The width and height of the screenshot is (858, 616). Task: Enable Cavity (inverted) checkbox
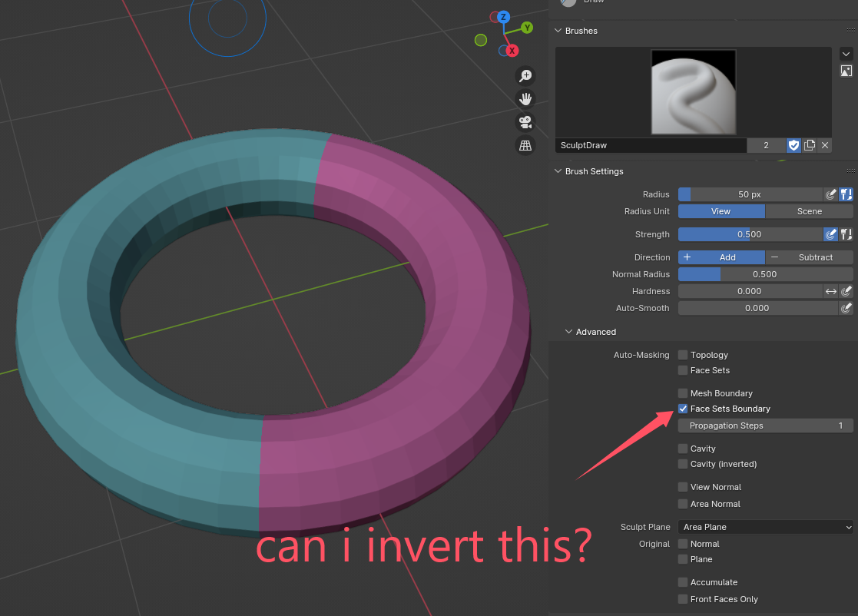(x=683, y=464)
